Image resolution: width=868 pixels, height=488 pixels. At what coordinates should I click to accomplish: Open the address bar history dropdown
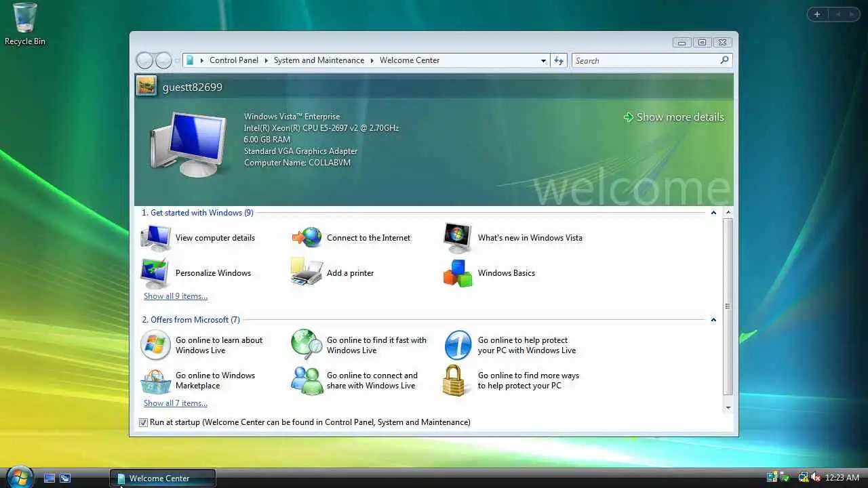[543, 60]
